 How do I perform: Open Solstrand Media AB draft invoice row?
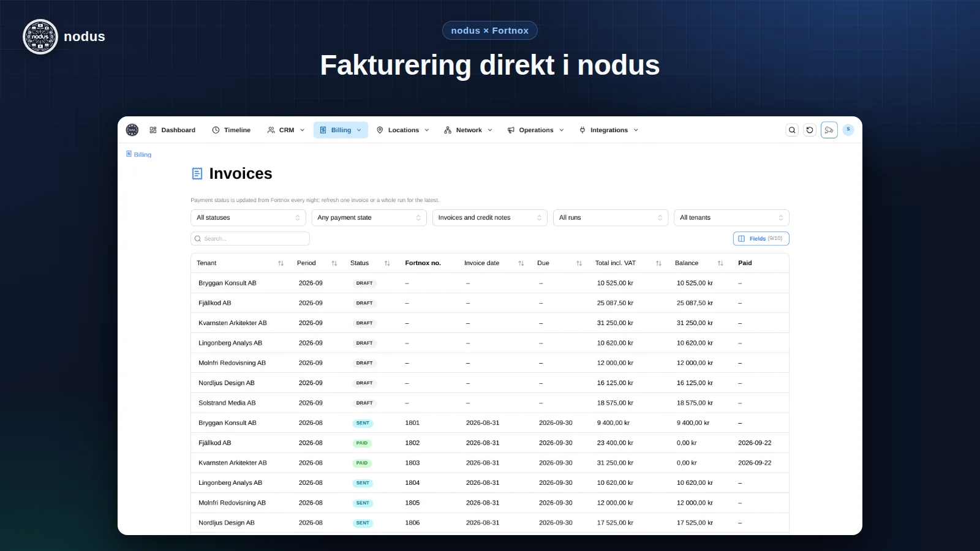click(489, 403)
